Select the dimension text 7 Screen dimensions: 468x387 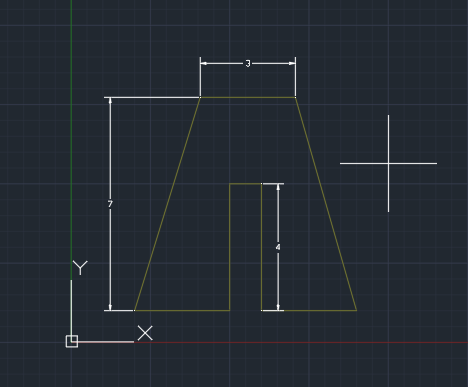pyautogui.click(x=110, y=204)
